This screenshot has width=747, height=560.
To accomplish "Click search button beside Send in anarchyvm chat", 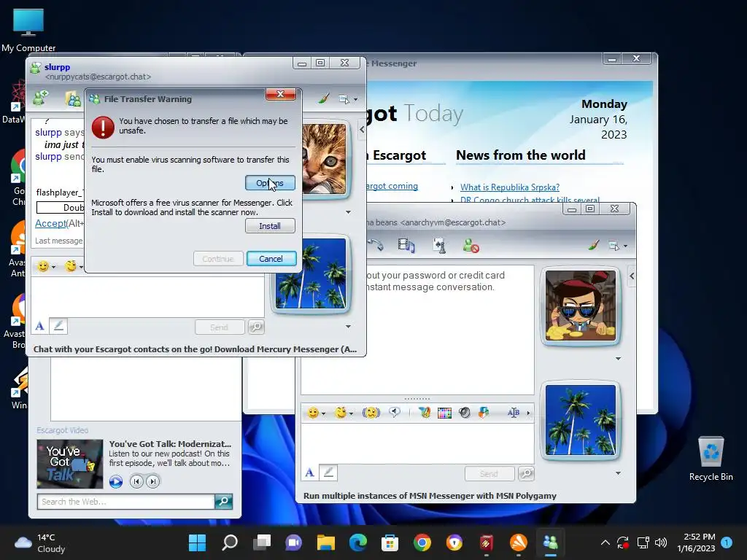I will (x=526, y=473).
